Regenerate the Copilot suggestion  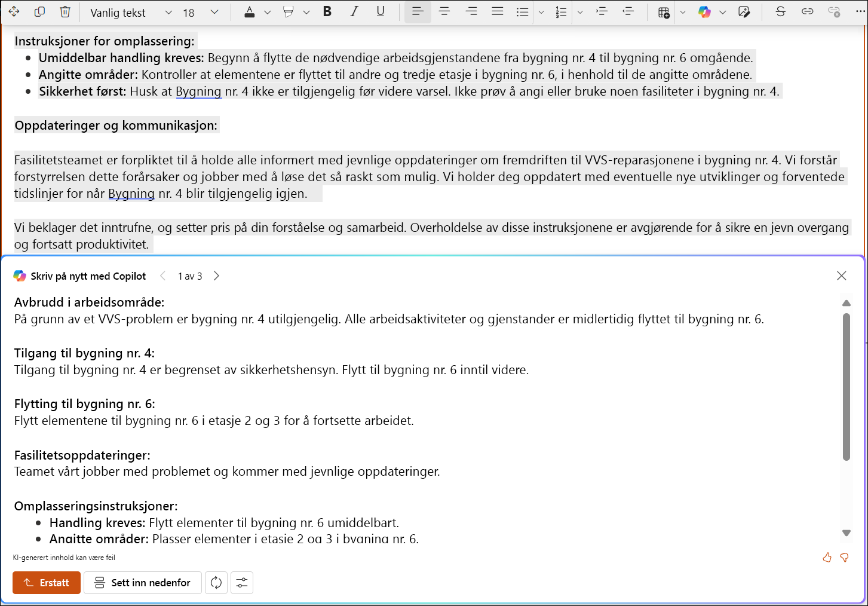216,583
